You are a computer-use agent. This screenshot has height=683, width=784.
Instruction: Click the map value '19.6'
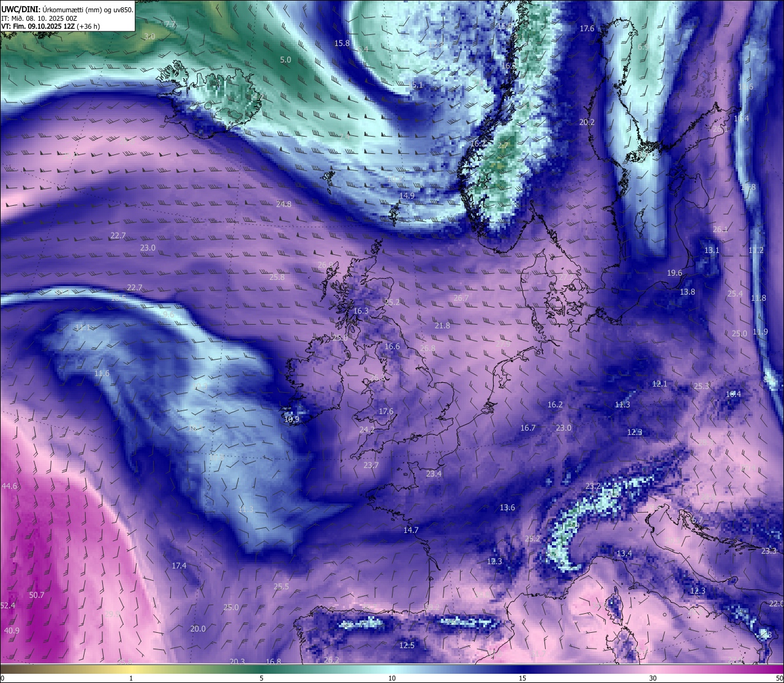674,273
